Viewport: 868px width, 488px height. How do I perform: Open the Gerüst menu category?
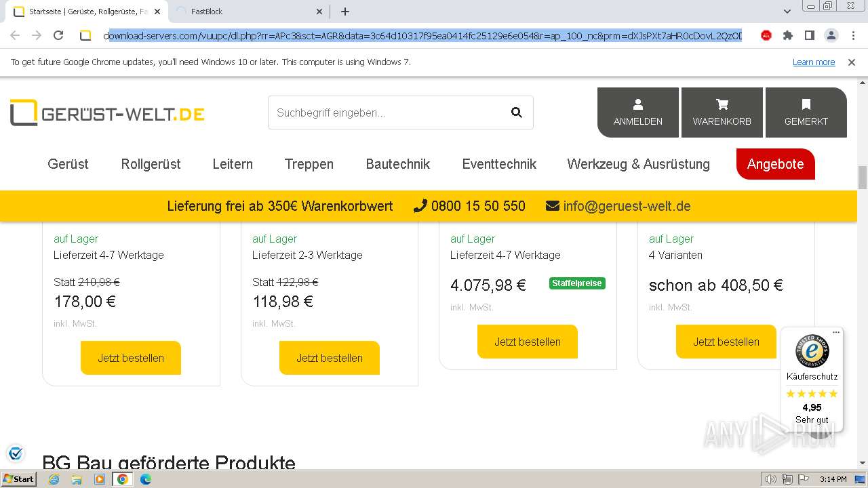68,164
